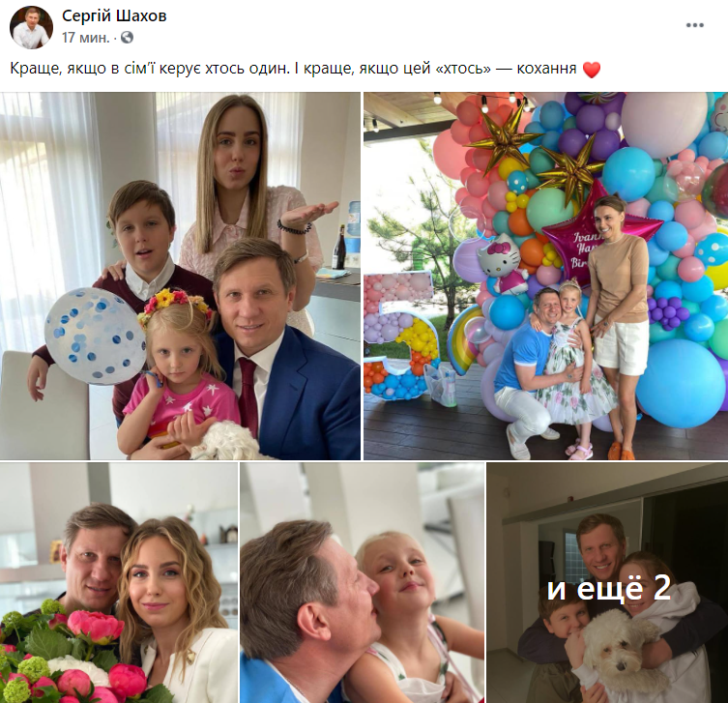Click the transparent blue confetti balloon
This screenshot has width=728, height=703.
click(x=95, y=337)
